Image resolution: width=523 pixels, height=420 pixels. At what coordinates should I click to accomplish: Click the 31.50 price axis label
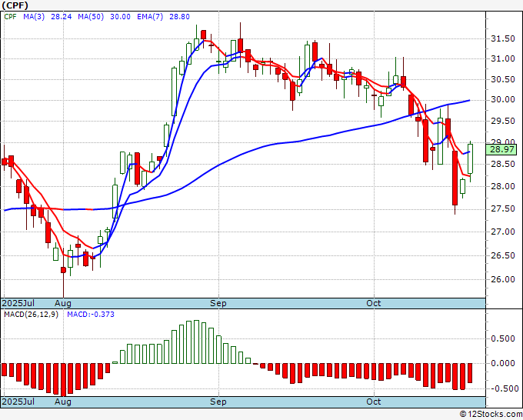[x=503, y=38]
